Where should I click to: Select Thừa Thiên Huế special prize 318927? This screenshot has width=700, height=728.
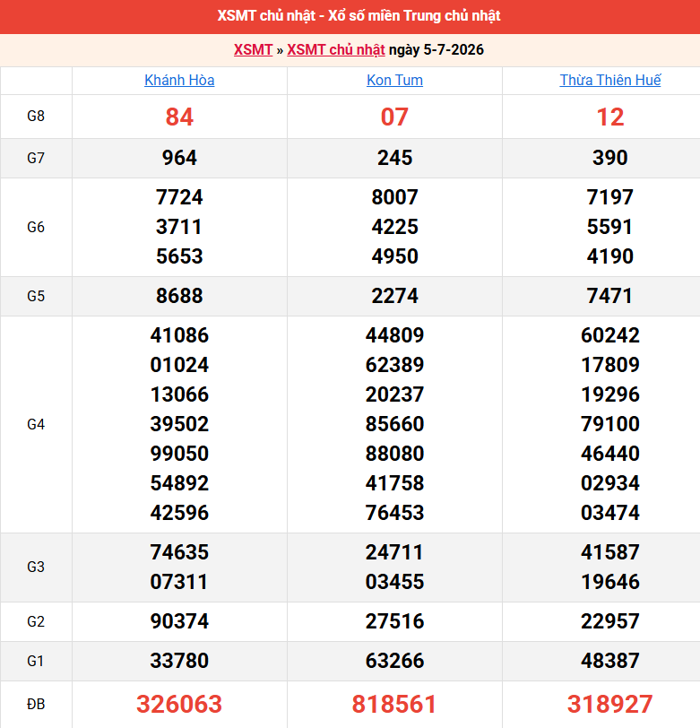point(610,705)
